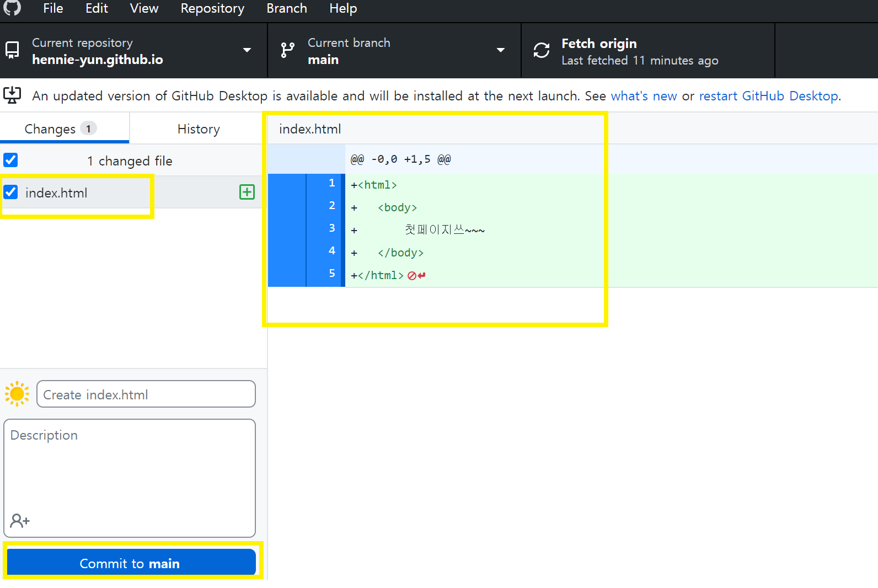Toggle the all changed files checkbox
Image resolution: width=878 pixels, height=588 pixels.
(x=10, y=160)
